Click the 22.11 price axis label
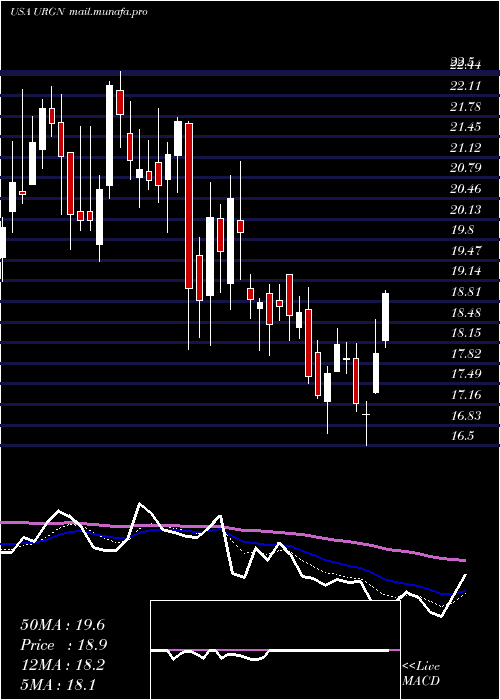The height and width of the screenshot is (700, 500). (x=466, y=86)
